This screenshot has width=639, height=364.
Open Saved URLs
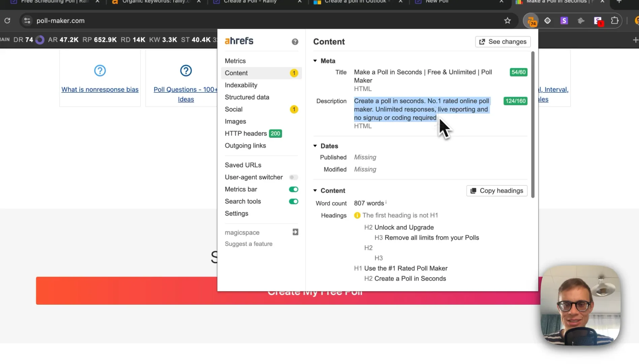(243, 165)
